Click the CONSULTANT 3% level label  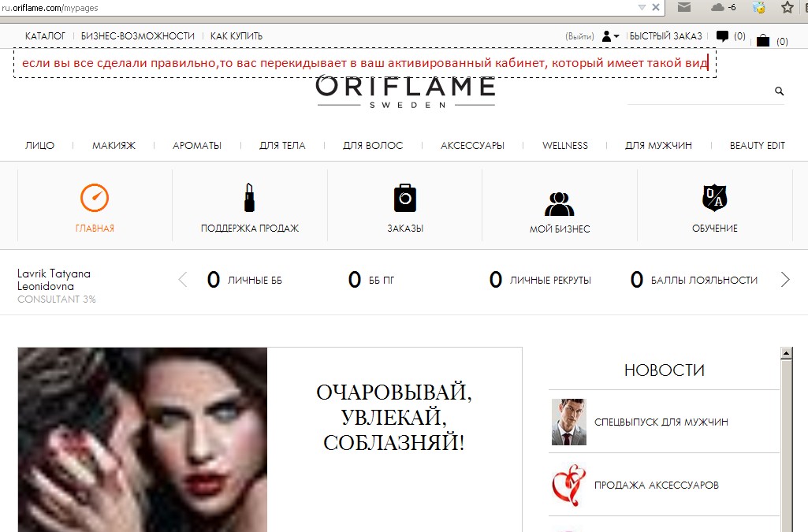(57, 299)
